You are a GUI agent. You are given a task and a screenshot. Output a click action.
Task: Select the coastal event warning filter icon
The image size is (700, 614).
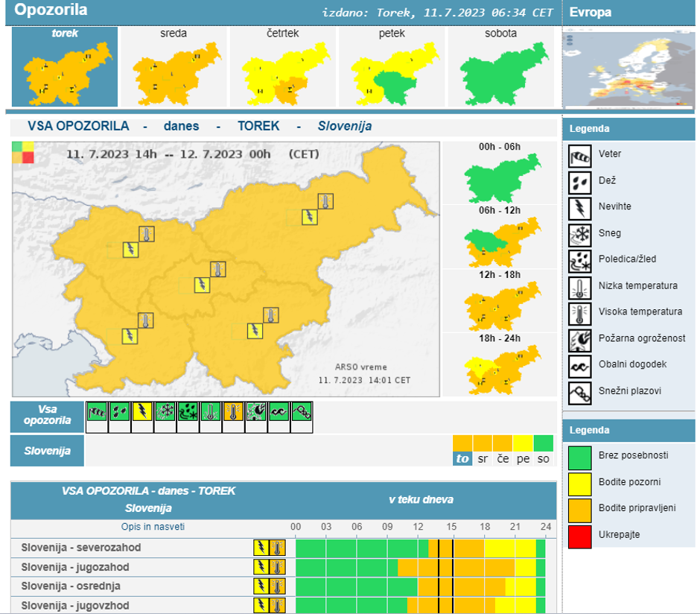279,413
